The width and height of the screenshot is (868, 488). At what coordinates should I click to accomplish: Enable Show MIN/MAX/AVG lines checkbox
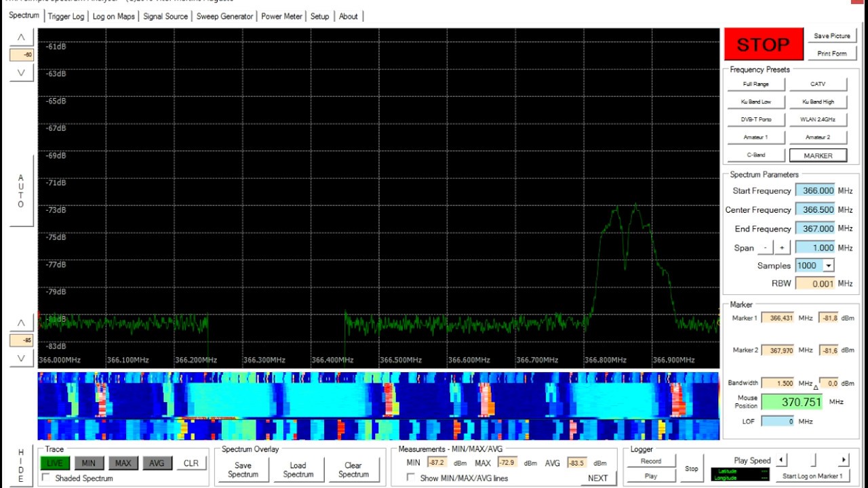point(411,478)
